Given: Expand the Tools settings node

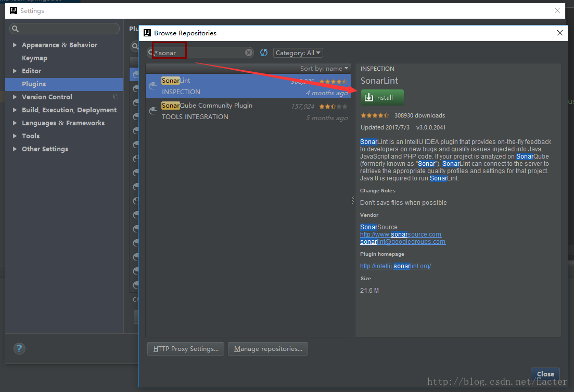Looking at the screenshot, I should point(15,136).
